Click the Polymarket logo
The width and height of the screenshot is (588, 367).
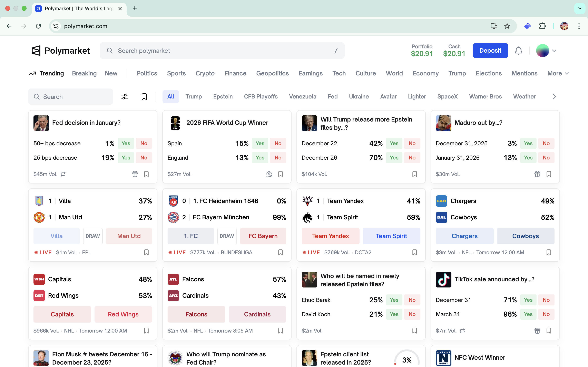click(60, 51)
